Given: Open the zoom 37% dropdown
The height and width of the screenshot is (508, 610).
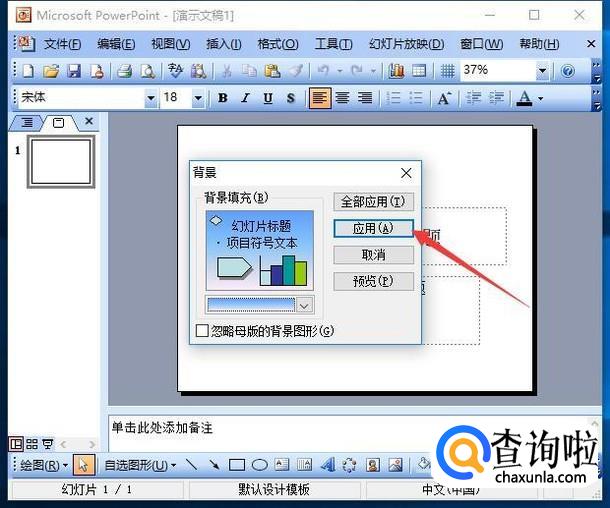Looking at the screenshot, I should pos(542,71).
